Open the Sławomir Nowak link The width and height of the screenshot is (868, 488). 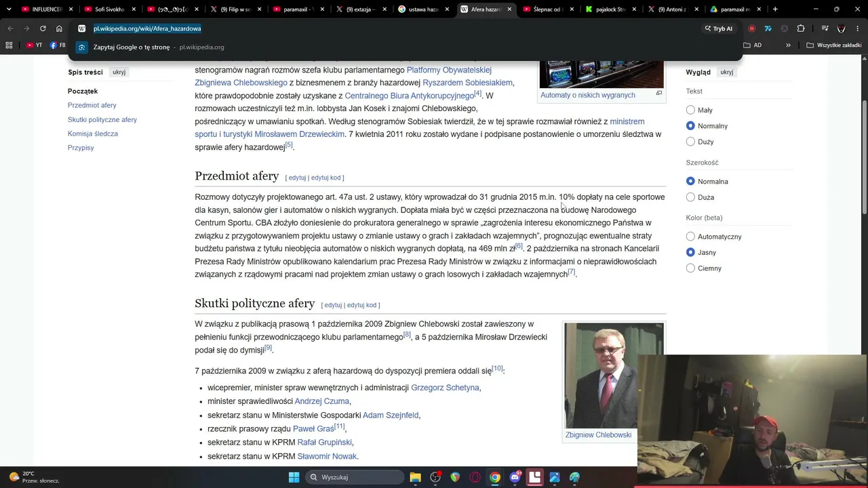pyautogui.click(x=327, y=456)
